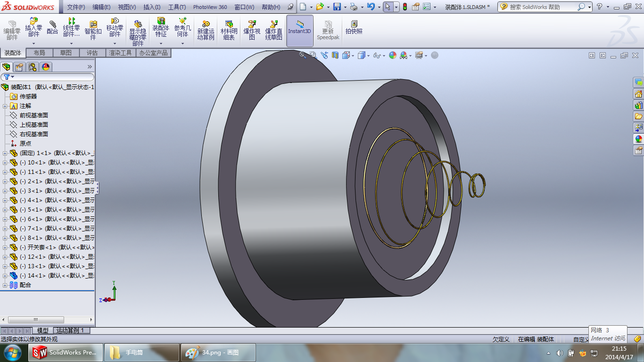644x362 pixels.
Task: Select 前视基准面 plane in tree
Action: (33, 115)
